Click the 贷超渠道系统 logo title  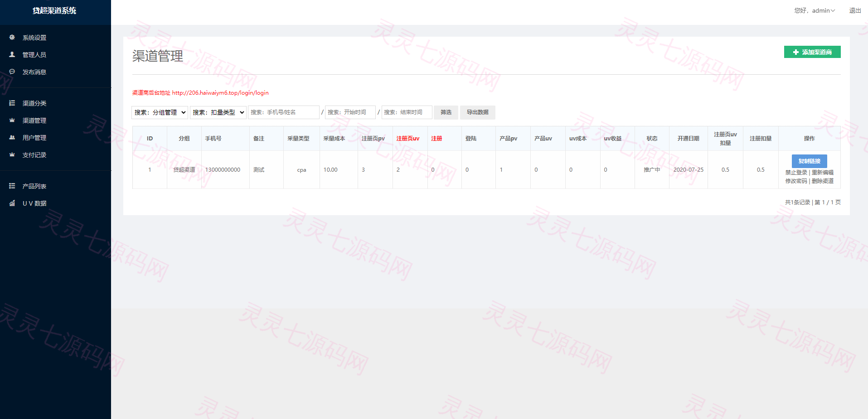pos(54,10)
